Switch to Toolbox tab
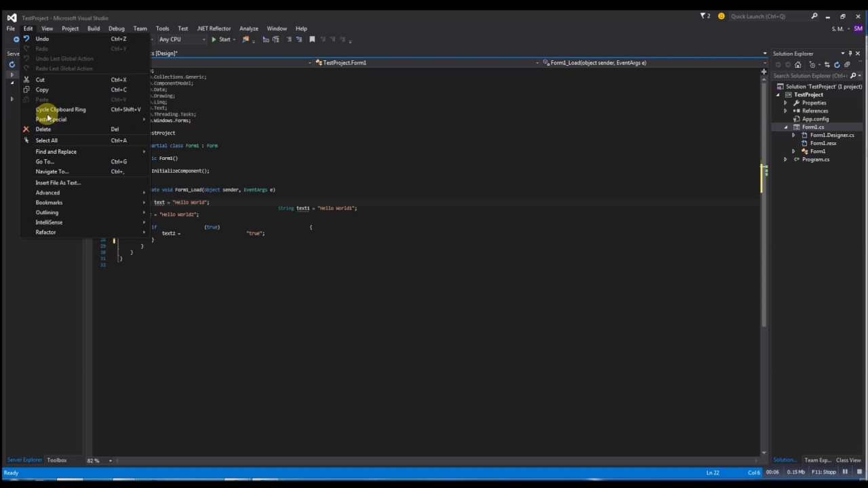 click(x=57, y=460)
